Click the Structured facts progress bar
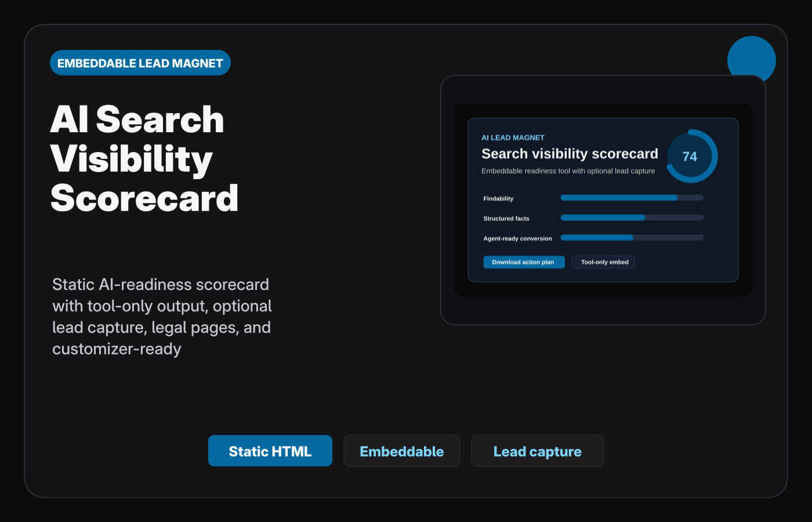The width and height of the screenshot is (812, 522). click(632, 217)
